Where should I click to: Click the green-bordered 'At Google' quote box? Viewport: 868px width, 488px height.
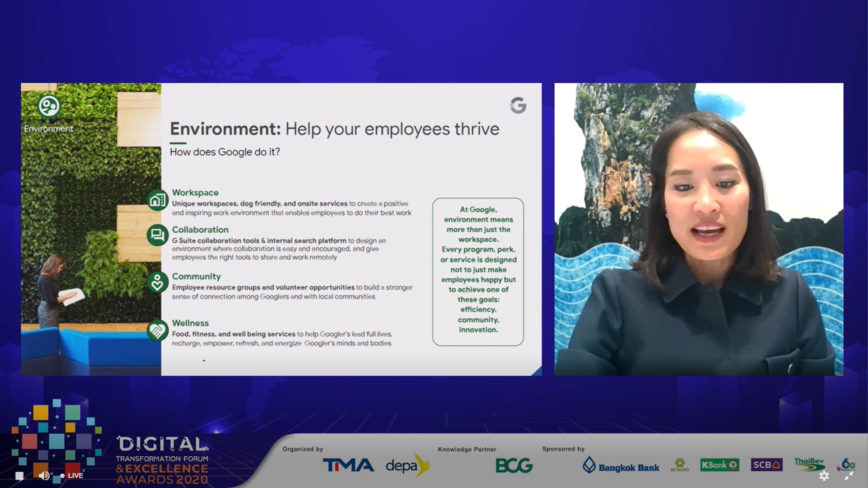478,272
